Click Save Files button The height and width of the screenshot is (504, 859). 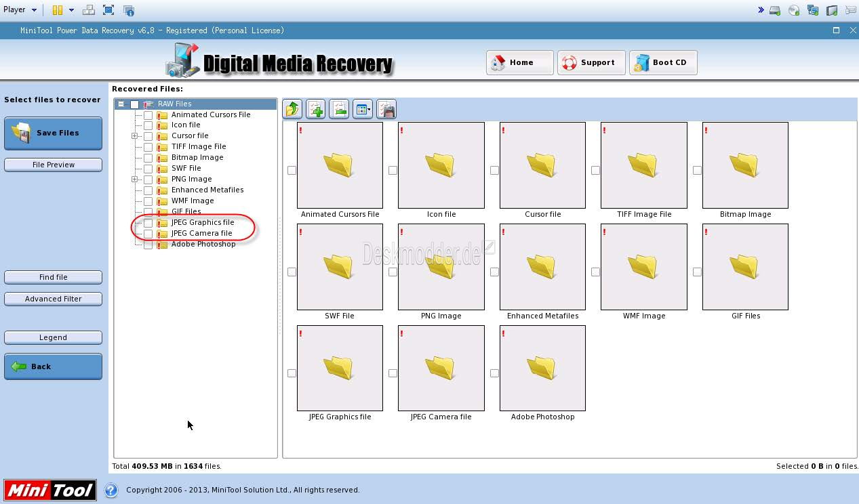point(53,133)
